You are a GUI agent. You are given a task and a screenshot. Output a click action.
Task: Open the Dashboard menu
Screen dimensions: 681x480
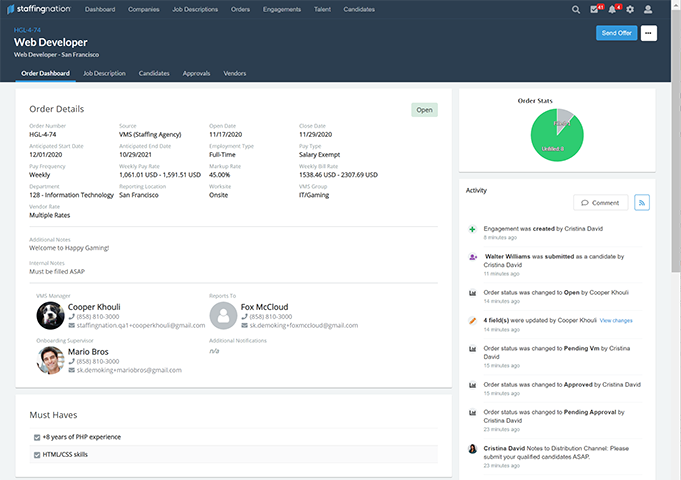coord(100,10)
